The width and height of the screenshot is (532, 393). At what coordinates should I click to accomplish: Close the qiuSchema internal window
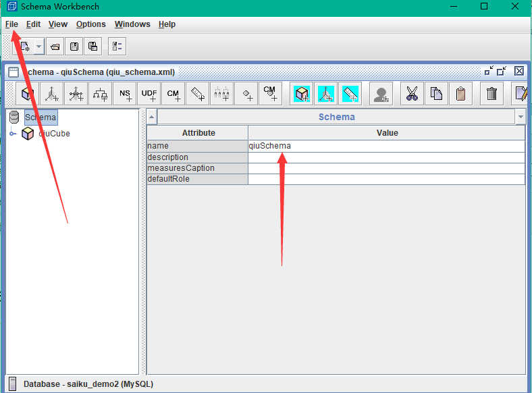(519, 72)
